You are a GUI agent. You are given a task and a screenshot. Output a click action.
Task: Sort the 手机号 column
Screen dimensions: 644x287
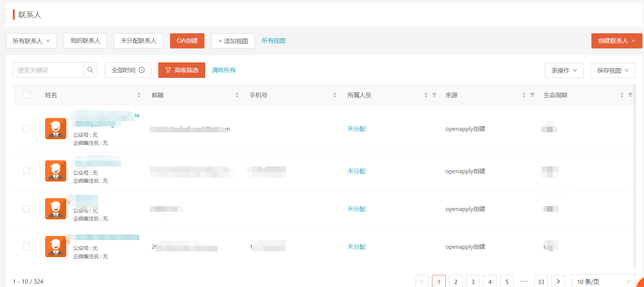[x=335, y=95]
